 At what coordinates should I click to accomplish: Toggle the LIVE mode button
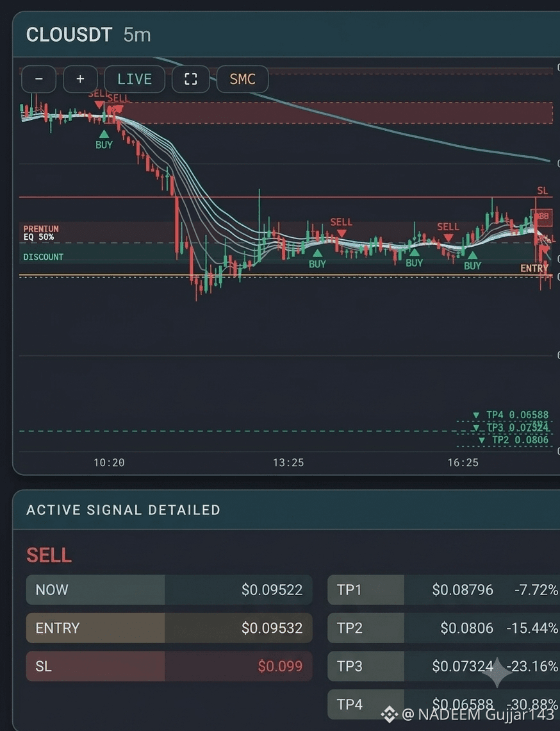[x=134, y=80]
